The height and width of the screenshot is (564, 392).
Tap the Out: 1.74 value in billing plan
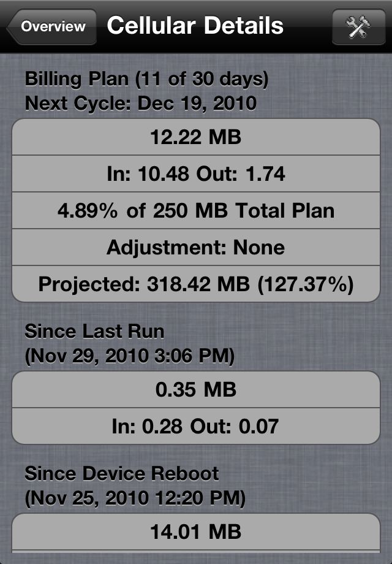pyautogui.click(x=241, y=173)
